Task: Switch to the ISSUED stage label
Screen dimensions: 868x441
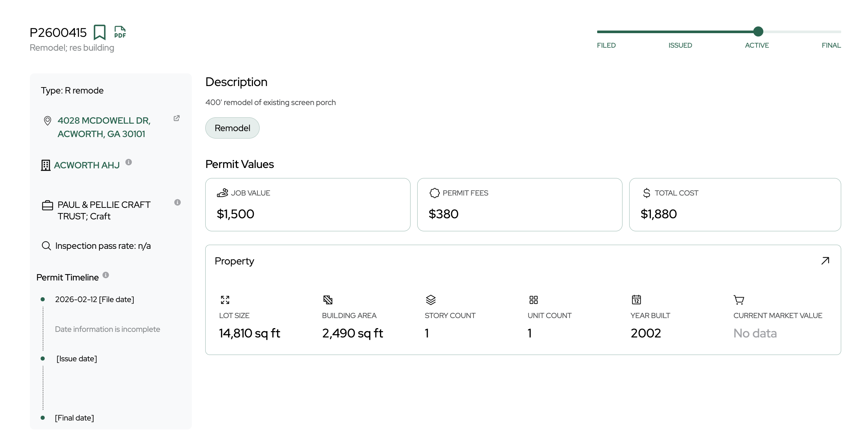Action: [680, 45]
